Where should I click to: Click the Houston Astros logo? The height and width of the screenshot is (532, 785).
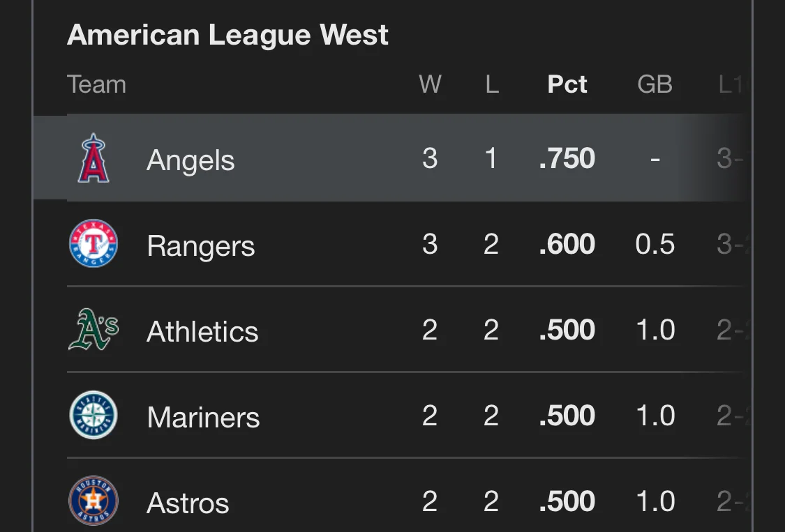(94, 501)
